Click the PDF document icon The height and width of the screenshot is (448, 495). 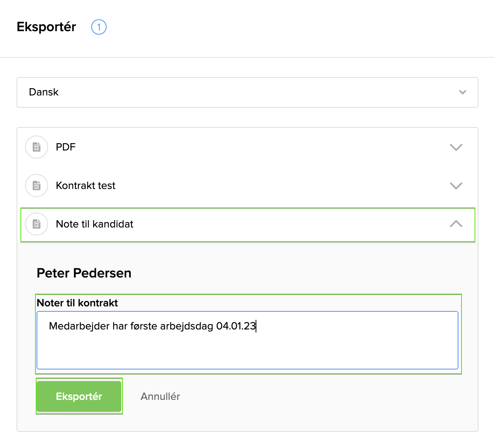[x=37, y=147]
